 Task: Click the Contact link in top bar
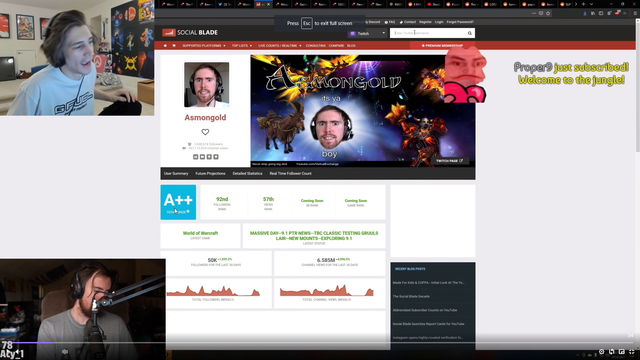(408, 22)
